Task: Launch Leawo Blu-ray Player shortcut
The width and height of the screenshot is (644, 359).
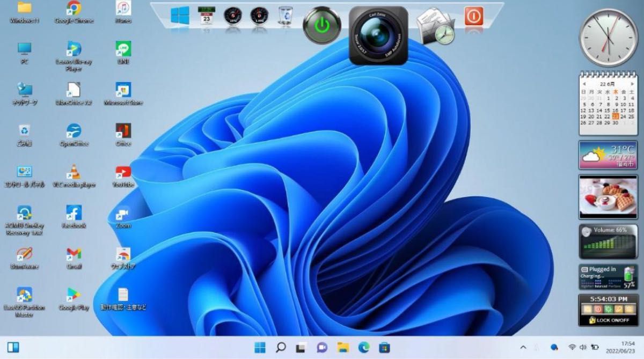Action: tap(74, 57)
